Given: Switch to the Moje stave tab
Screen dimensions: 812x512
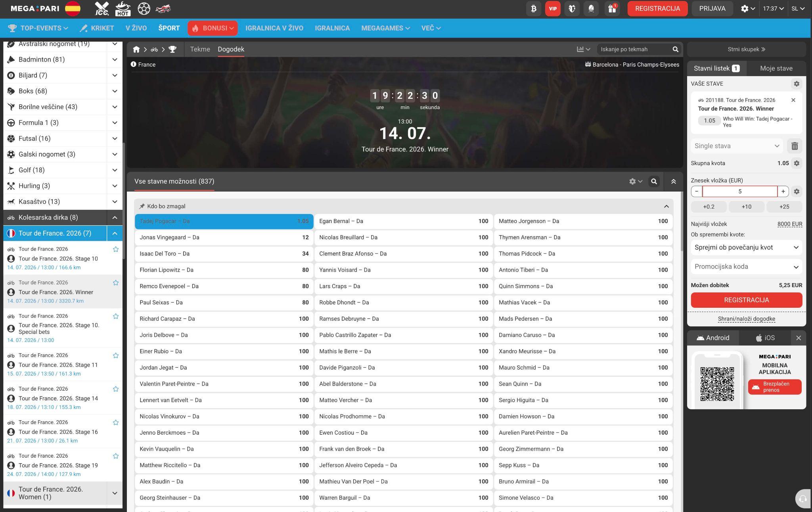Looking at the screenshot, I should pyautogui.click(x=776, y=68).
